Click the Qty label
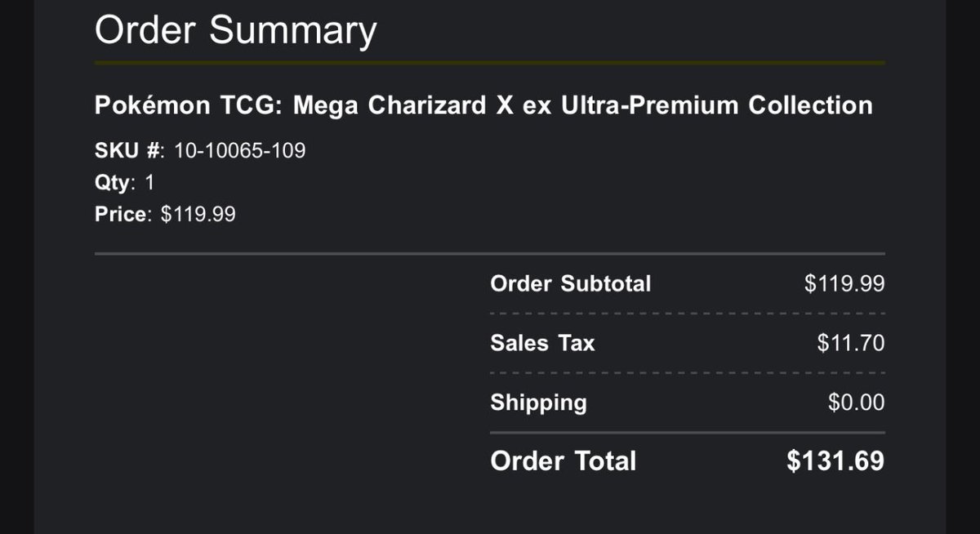980x534 pixels. point(113,183)
